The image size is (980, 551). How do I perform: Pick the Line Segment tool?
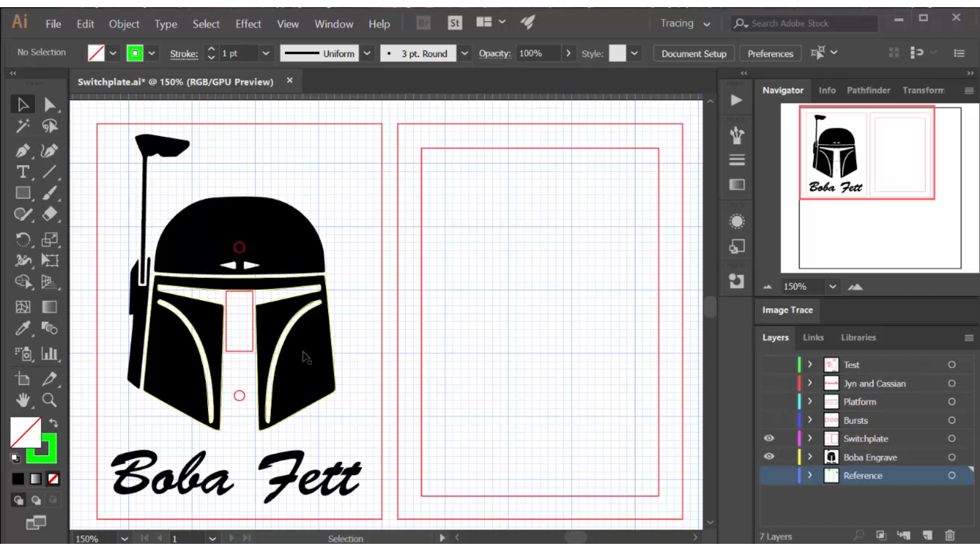[x=50, y=172]
